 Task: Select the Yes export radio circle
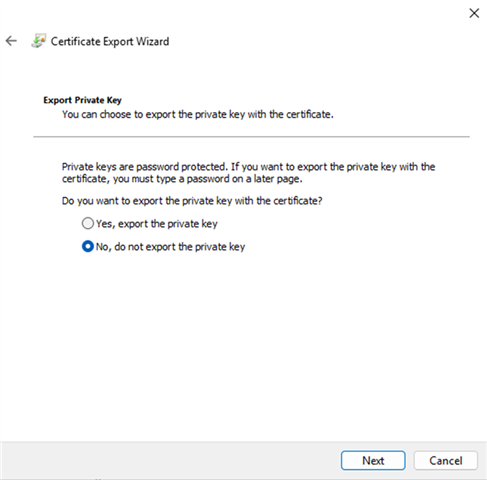point(88,223)
